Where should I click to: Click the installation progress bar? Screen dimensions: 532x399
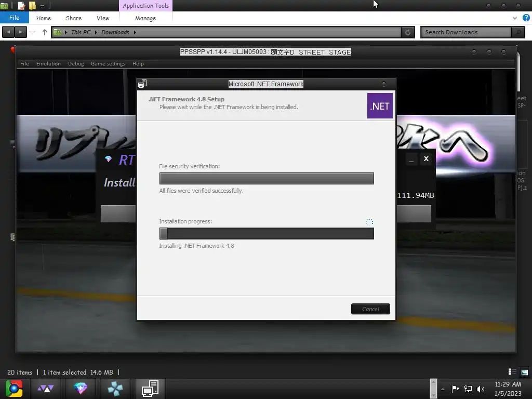click(x=267, y=233)
